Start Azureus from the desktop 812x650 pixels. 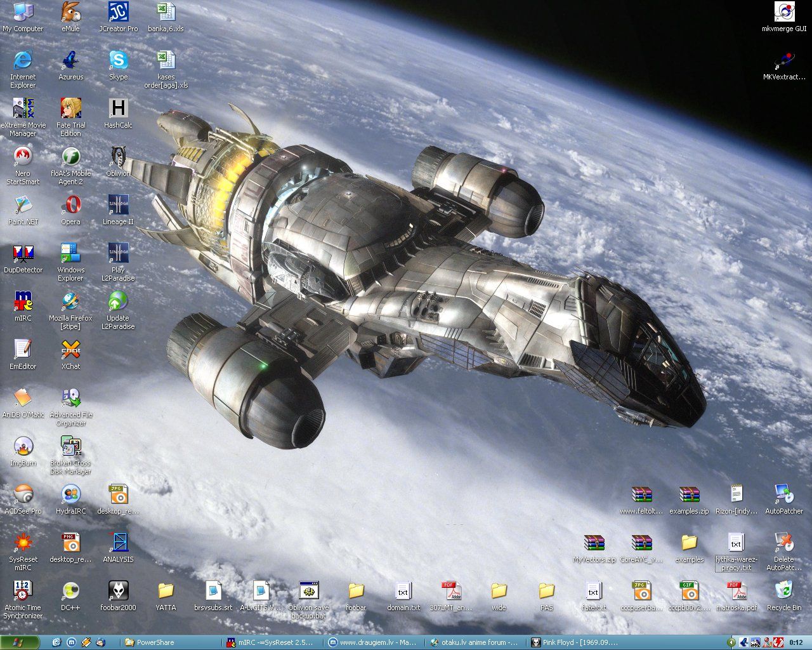click(70, 65)
